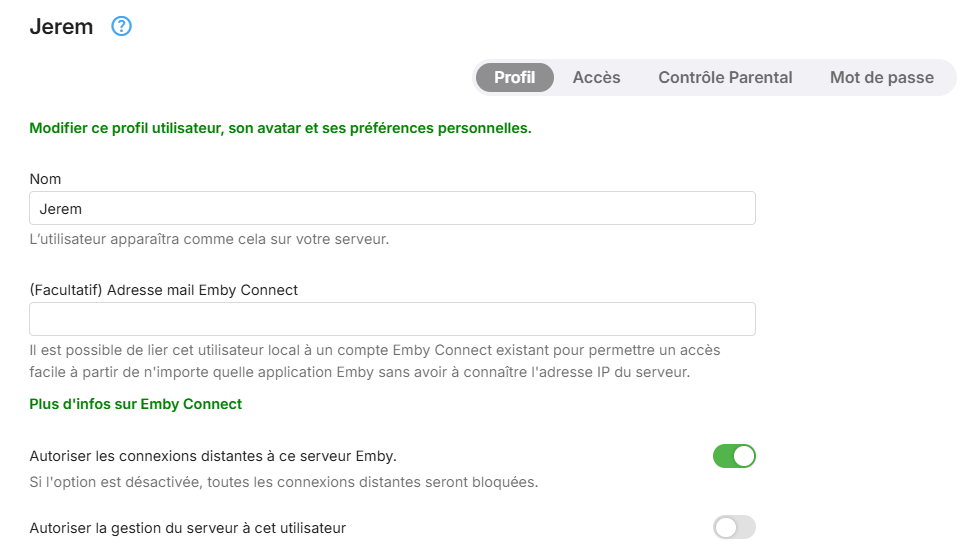This screenshot has height=554, width=974.
Task: Click the help question mark icon
Action: 121,27
